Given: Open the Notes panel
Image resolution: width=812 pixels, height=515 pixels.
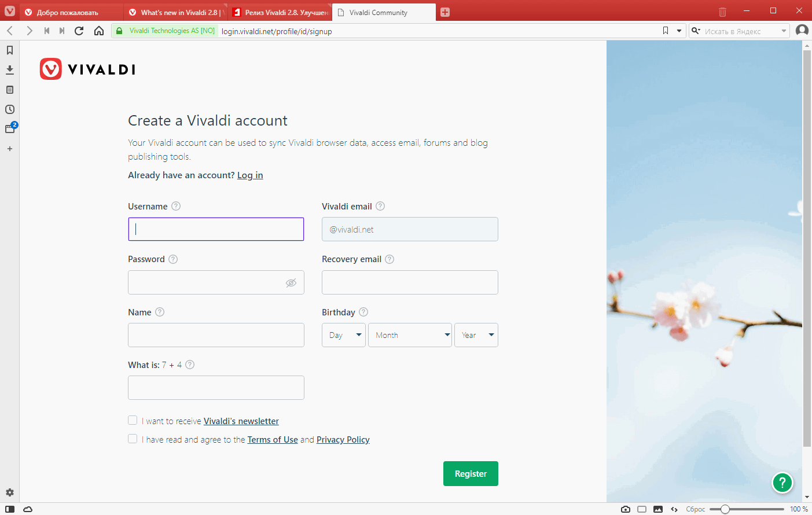Looking at the screenshot, I should pos(9,89).
